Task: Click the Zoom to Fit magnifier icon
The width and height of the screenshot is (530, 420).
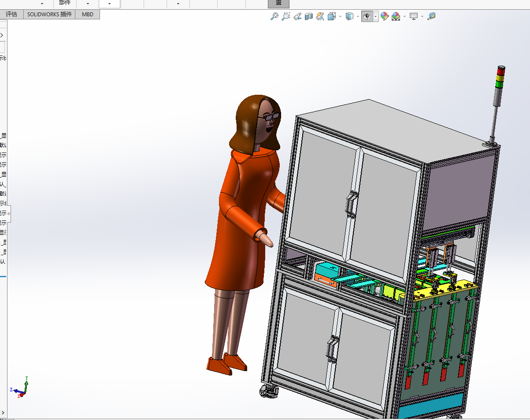Action: [x=274, y=16]
